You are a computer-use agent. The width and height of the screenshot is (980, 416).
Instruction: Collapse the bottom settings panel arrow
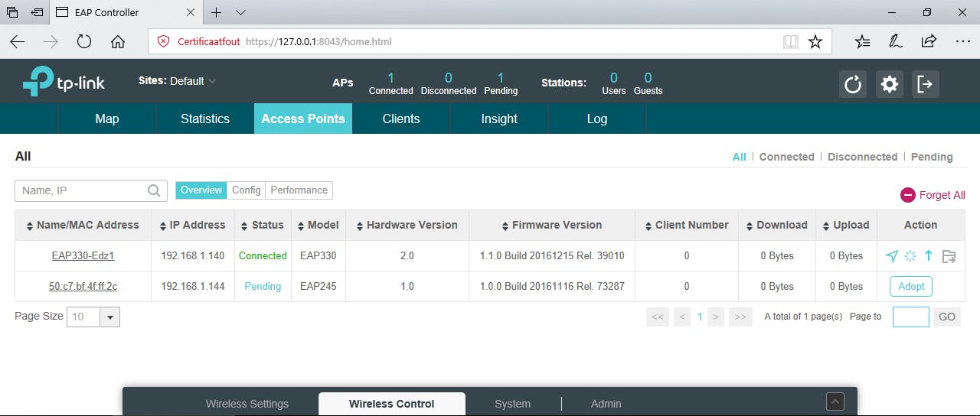835,401
